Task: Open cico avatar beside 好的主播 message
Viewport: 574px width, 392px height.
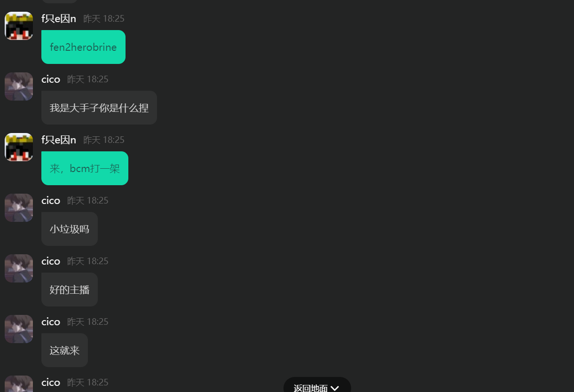Action: tap(19, 268)
